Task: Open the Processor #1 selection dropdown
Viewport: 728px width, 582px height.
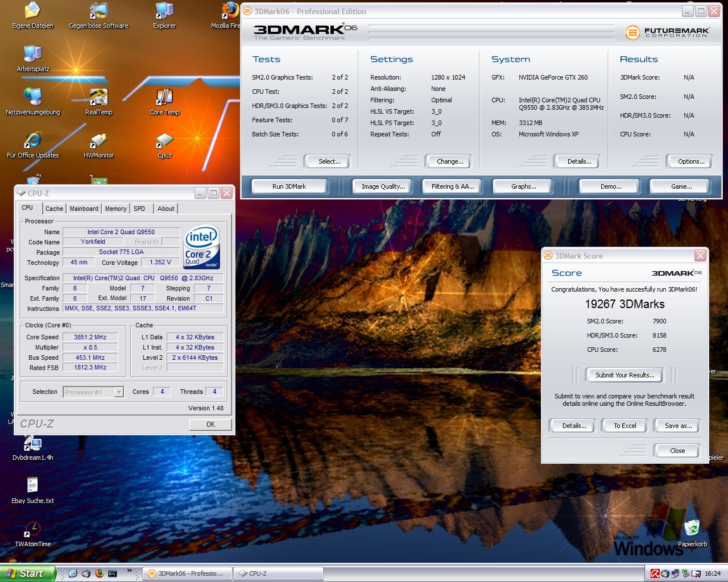Action: [93, 392]
